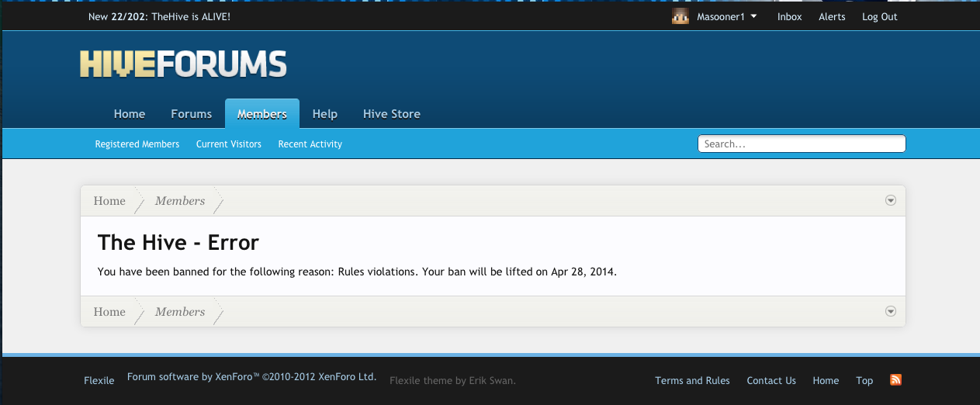The width and height of the screenshot is (980, 405).
Task: Click the Hive Forums logo
Action: [x=183, y=64]
